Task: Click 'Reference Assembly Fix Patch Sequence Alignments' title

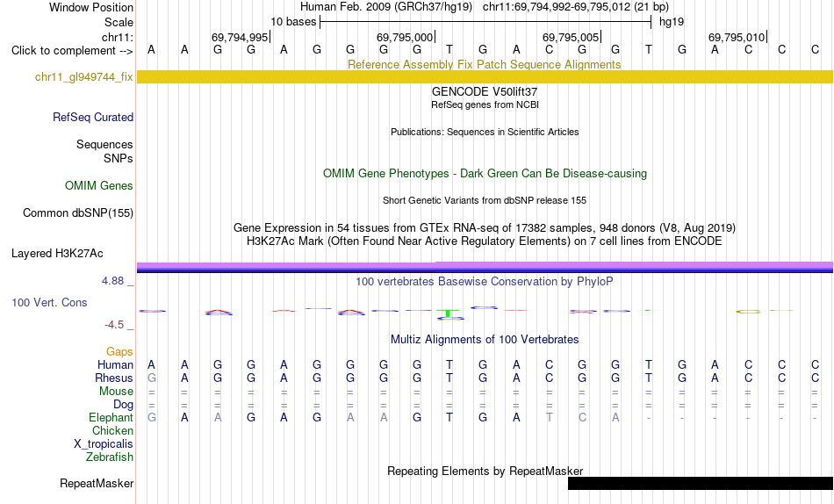Action: click(x=484, y=64)
